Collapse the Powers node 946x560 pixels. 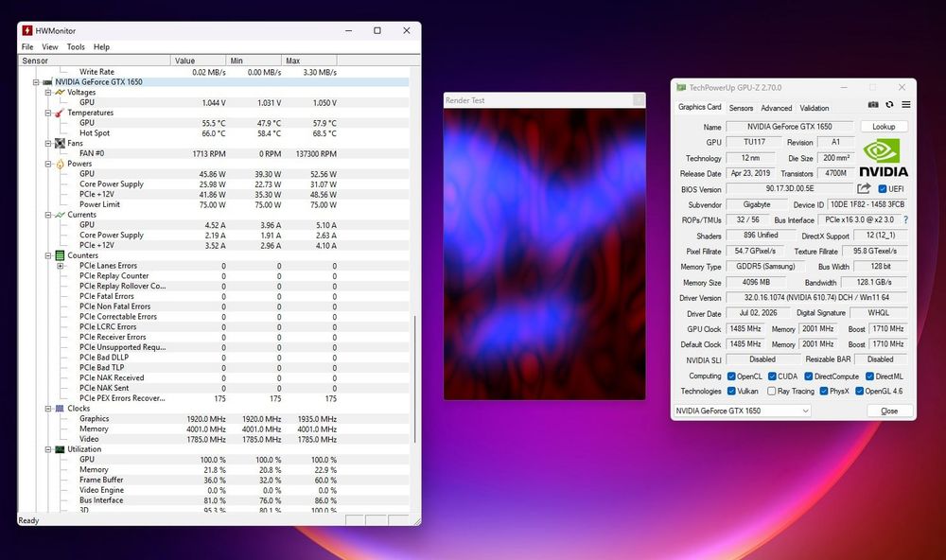47,164
